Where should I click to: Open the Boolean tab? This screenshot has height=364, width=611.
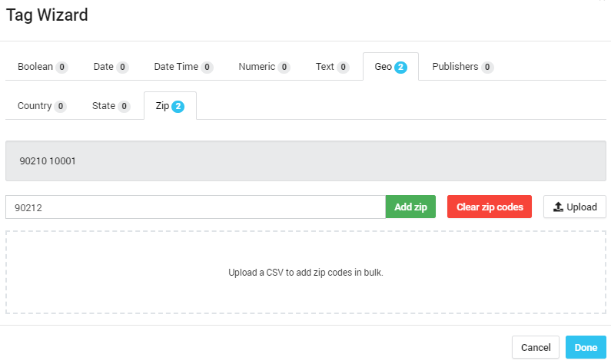pyautogui.click(x=42, y=67)
